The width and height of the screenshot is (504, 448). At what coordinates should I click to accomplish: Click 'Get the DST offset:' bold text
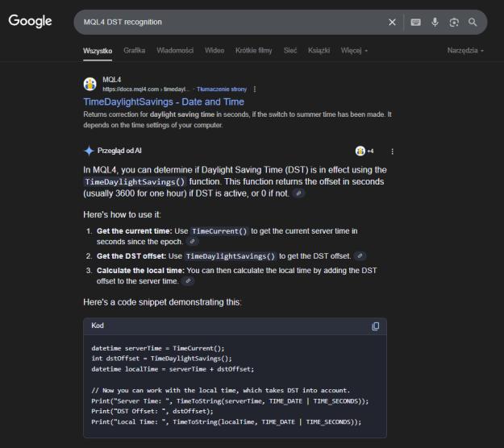tap(131, 256)
